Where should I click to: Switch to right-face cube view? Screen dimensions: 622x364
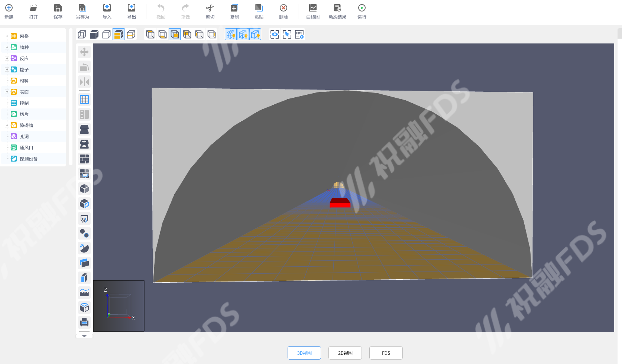pos(212,35)
